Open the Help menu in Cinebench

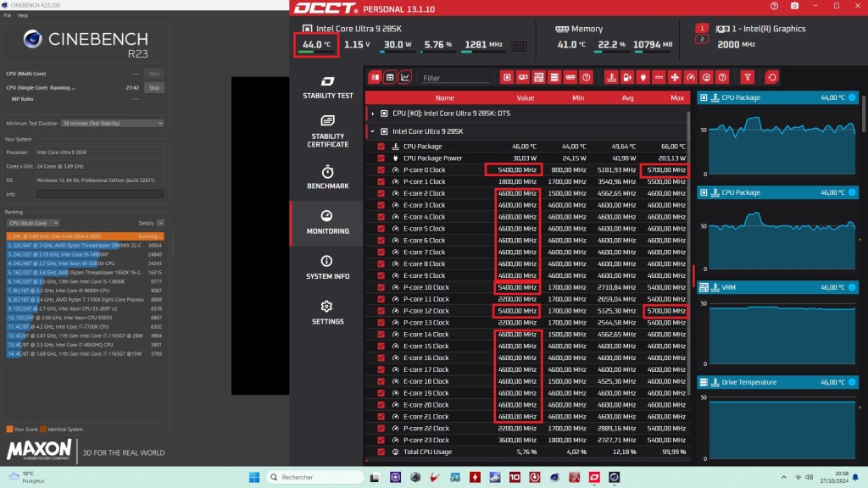(23, 15)
